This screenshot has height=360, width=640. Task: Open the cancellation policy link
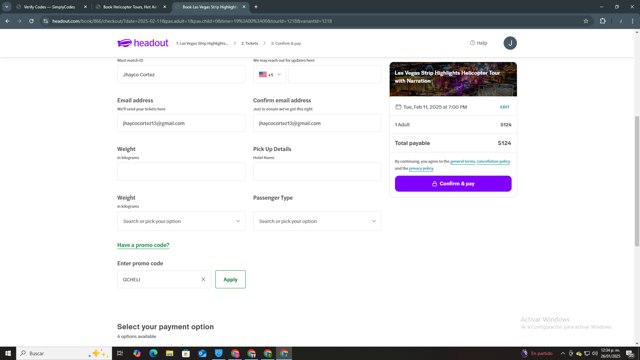coord(493,162)
